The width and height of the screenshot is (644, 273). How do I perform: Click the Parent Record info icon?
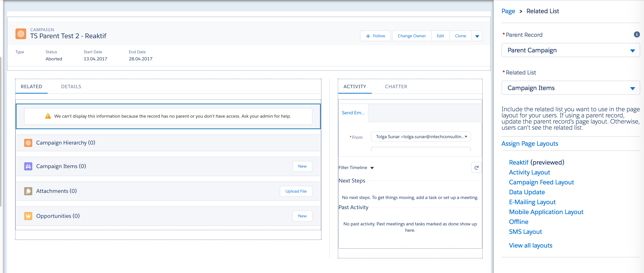(x=636, y=34)
